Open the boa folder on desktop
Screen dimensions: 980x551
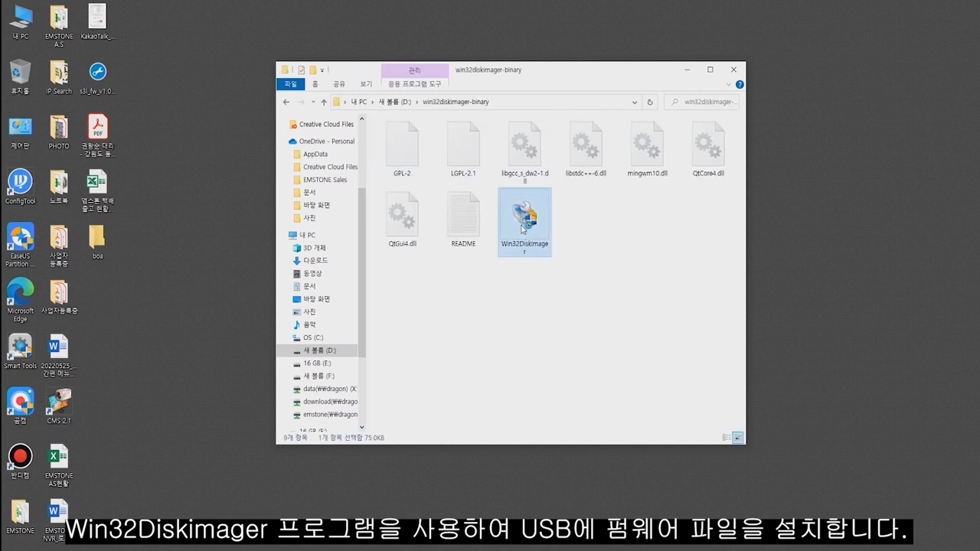tap(97, 243)
